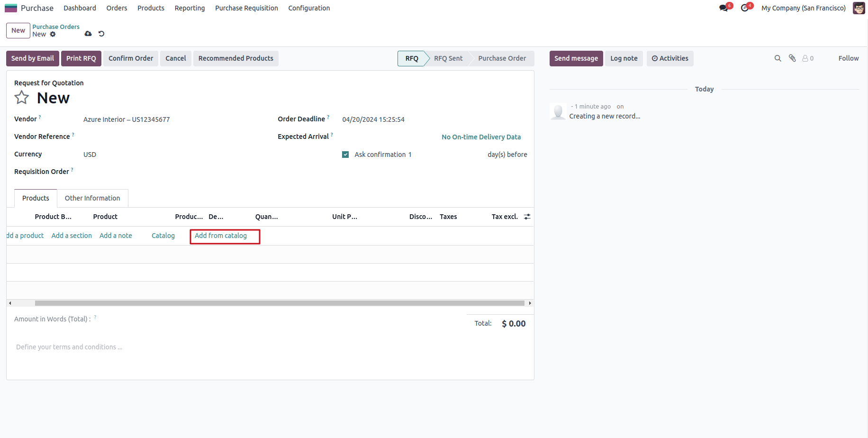Click the Cancel button

coord(176,58)
